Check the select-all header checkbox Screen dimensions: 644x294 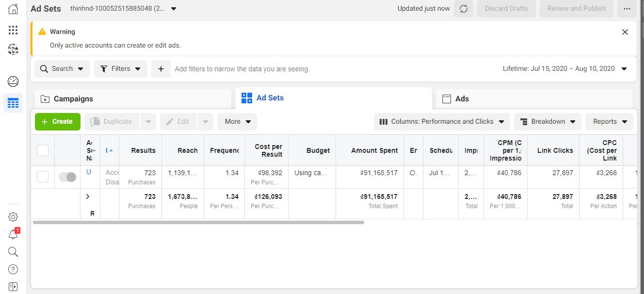pyautogui.click(x=43, y=150)
